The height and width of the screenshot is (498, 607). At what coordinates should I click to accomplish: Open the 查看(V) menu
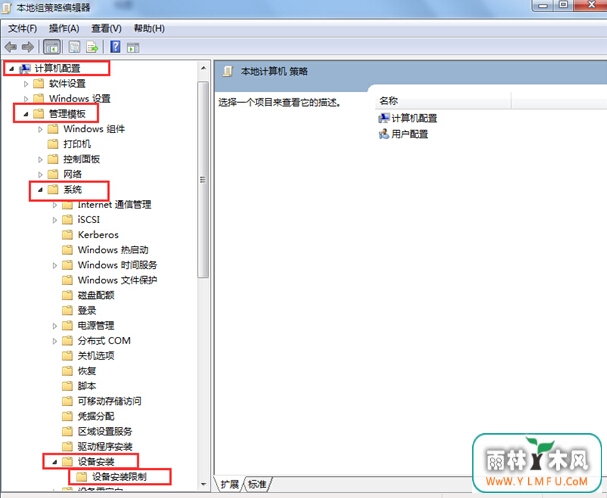(106, 29)
